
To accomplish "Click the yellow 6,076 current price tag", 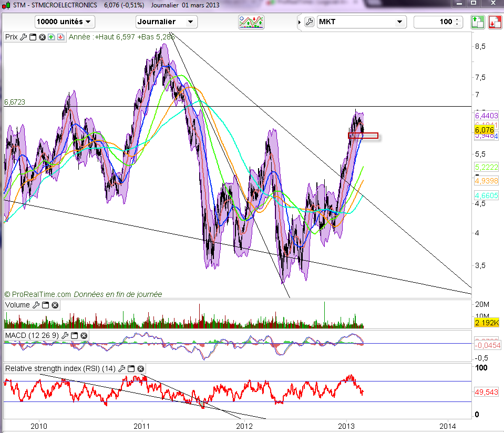I will click(484, 130).
